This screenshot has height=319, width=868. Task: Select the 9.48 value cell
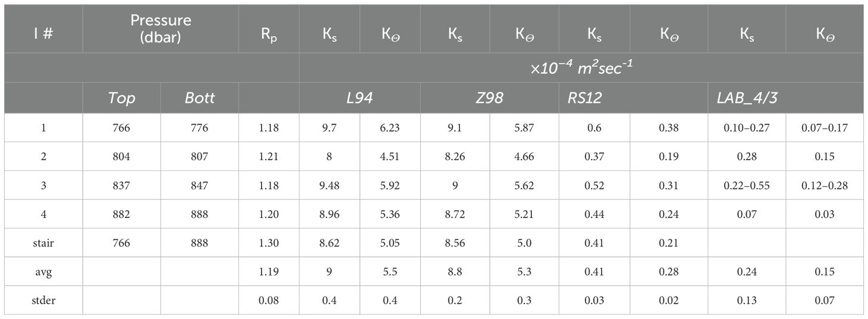tap(330, 185)
